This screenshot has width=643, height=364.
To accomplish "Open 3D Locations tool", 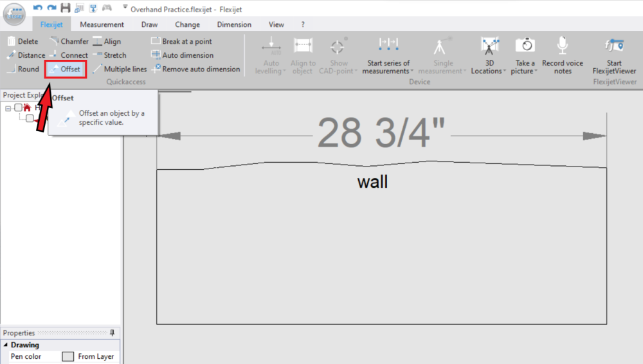I will tap(489, 55).
